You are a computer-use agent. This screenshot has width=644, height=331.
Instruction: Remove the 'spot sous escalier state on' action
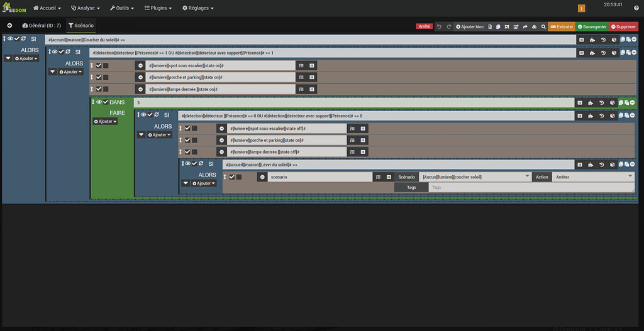click(x=140, y=65)
